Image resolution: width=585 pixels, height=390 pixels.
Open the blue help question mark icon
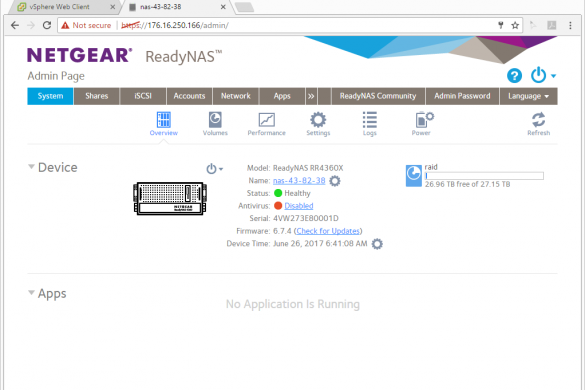(x=514, y=76)
